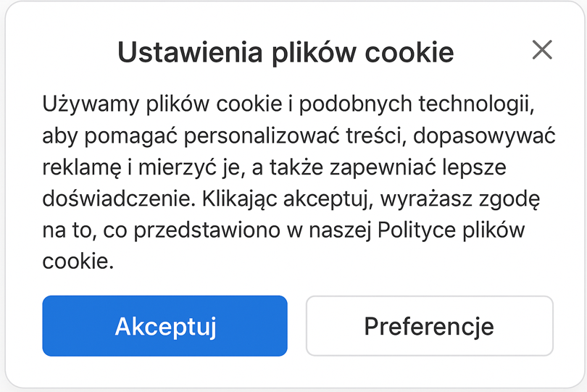This screenshot has width=587, height=392.
Task: Click "Klikając akceptuj" in the description
Action: [x=288, y=199]
